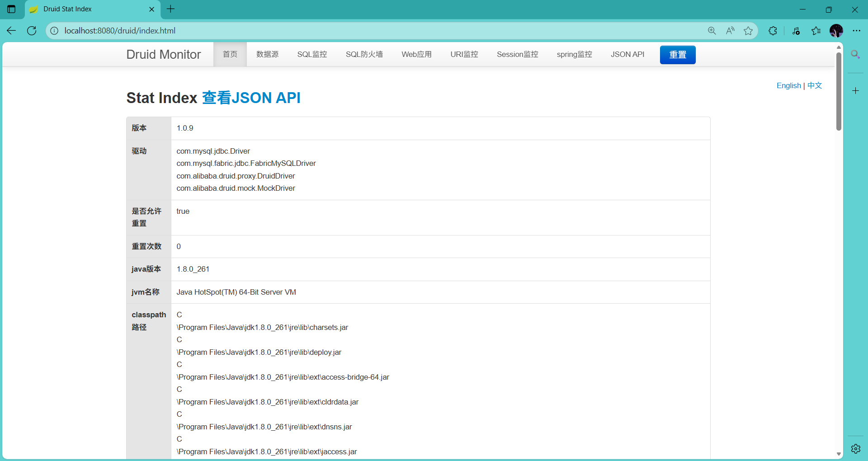Open the browser Settings and more menu
Image resolution: width=868 pixels, height=461 pixels.
[x=857, y=31]
